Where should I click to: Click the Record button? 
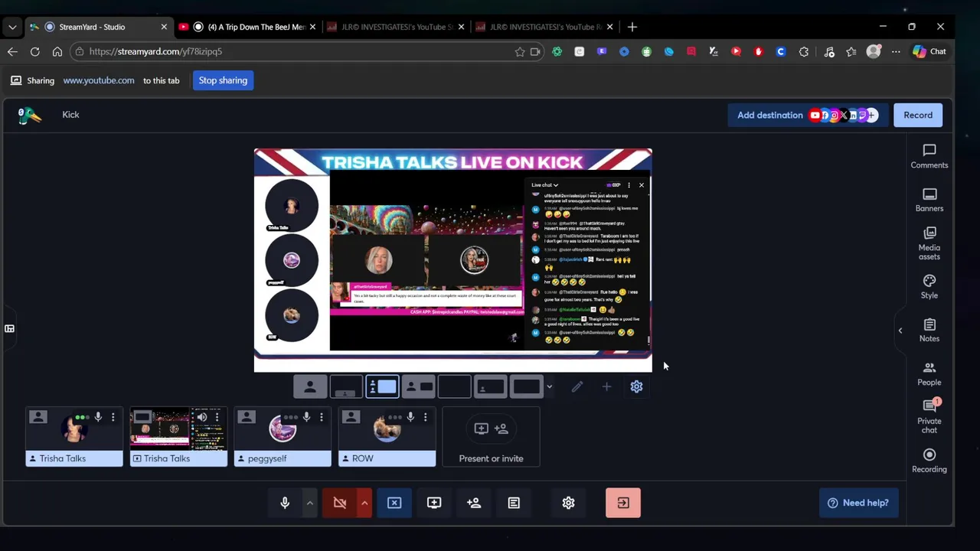918,115
